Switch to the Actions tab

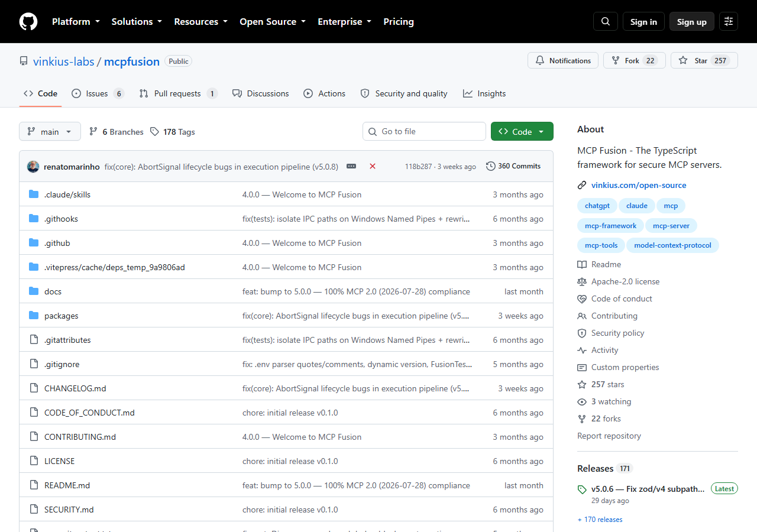coord(324,93)
